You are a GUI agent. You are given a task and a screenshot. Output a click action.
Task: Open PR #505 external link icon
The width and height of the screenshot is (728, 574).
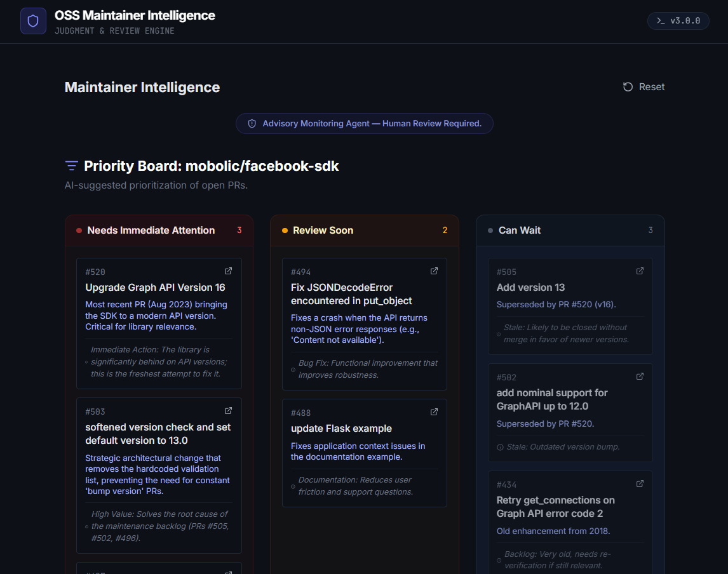(x=640, y=271)
